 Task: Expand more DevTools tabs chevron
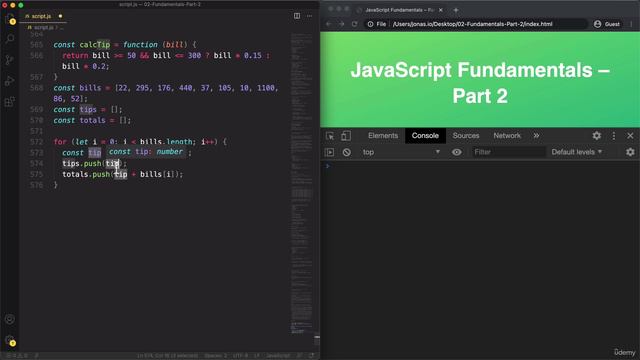(x=536, y=136)
